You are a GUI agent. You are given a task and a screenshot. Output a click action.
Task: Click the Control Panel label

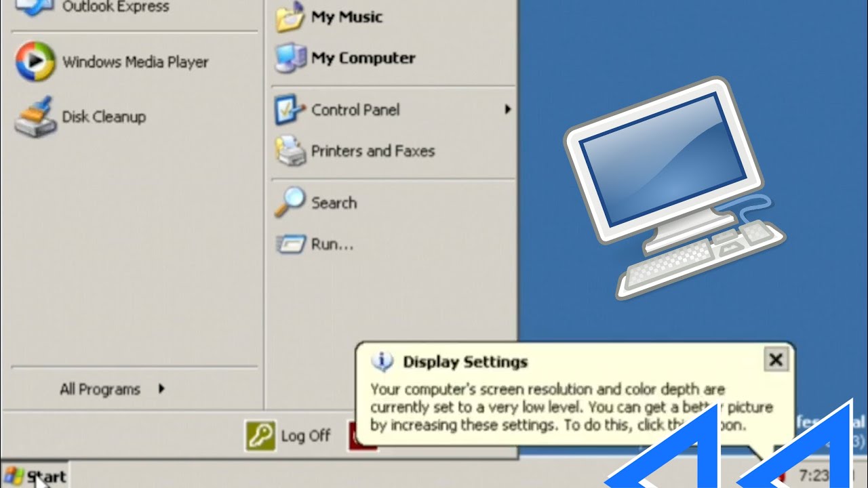coord(355,110)
